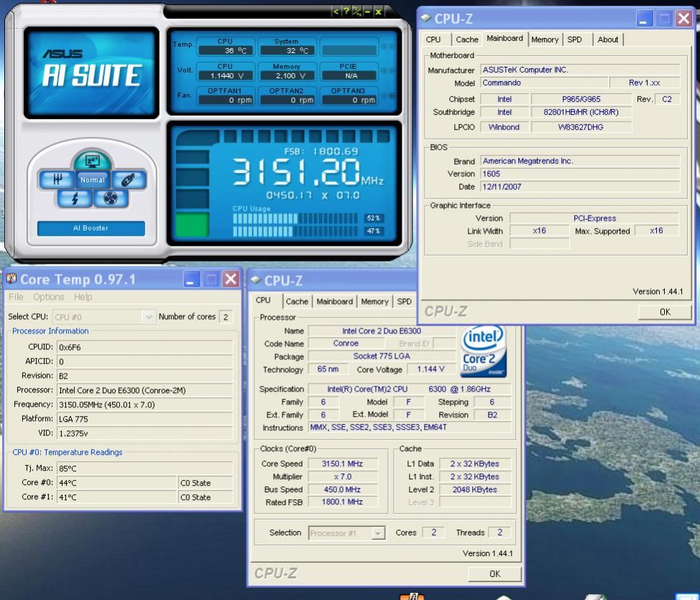Toggle the °C/°F temperature unit icon in AI Suite
This screenshot has height=600, width=700.
click(x=356, y=11)
